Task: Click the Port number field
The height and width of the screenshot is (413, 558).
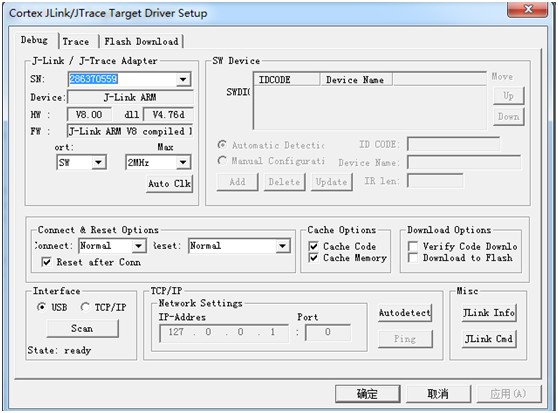Action: 328,333
